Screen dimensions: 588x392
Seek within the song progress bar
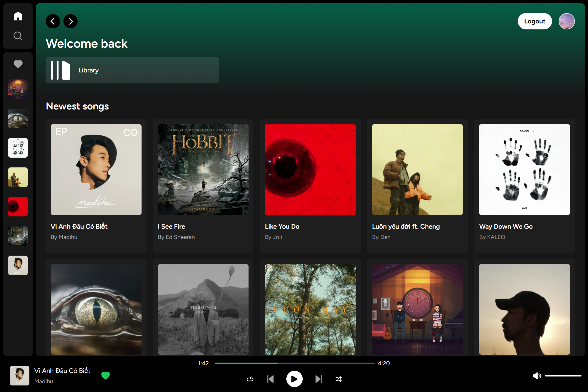294,363
